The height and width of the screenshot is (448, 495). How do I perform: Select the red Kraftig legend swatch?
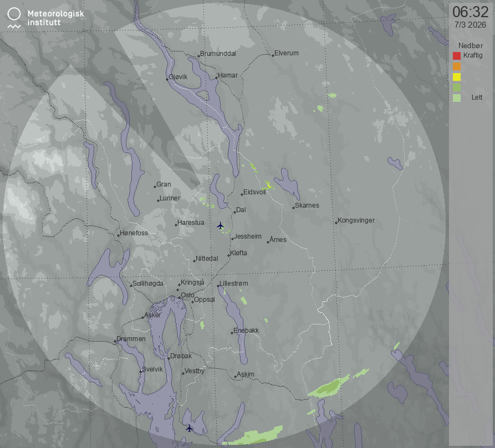click(x=457, y=55)
